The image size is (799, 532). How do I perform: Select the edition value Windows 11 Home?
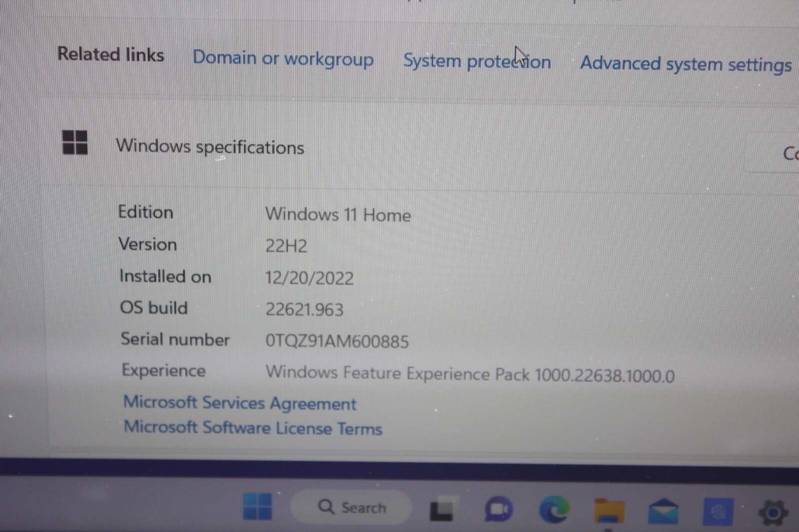point(338,215)
